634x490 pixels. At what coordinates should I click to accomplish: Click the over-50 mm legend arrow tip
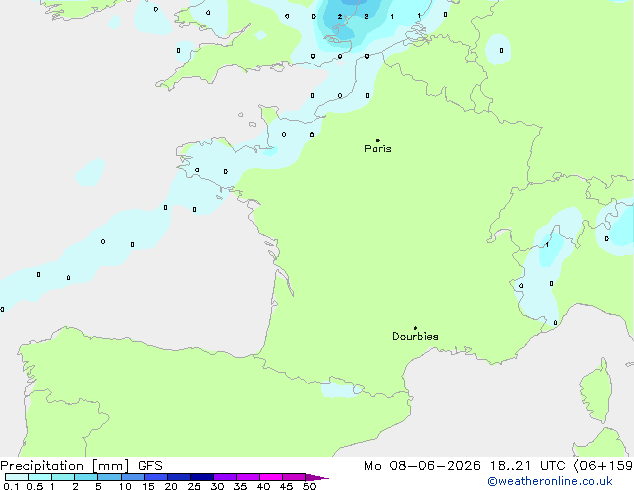pyautogui.click(x=317, y=478)
